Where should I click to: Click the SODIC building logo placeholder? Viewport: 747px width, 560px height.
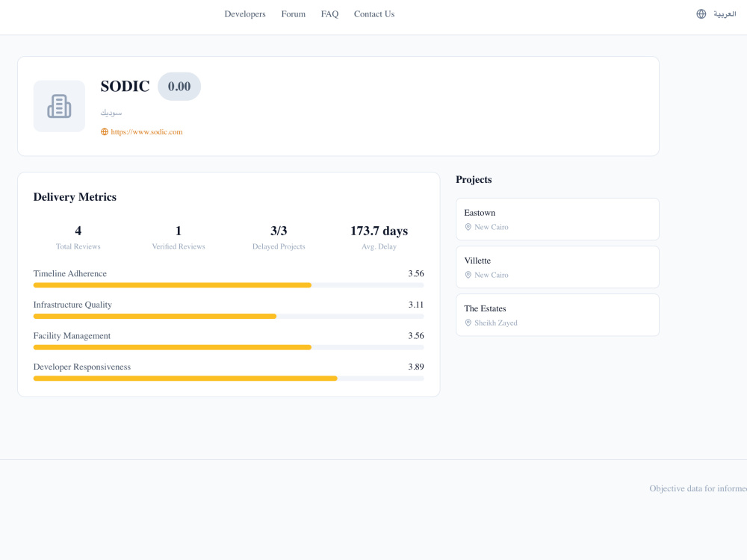pos(59,106)
